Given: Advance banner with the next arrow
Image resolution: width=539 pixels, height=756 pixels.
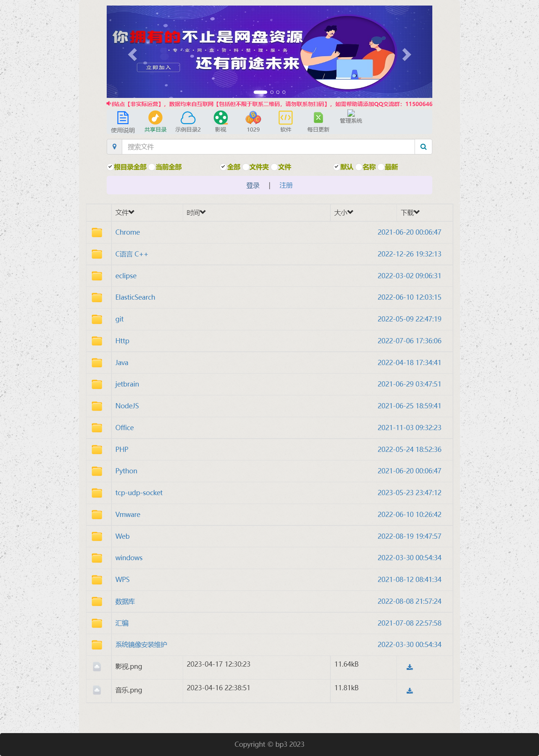Looking at the screenshot, I should coord(406,55).
